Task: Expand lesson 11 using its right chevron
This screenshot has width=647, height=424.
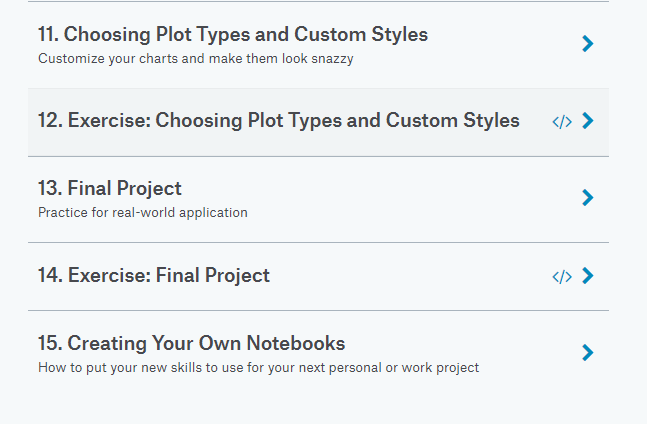Action: point(588,44)
